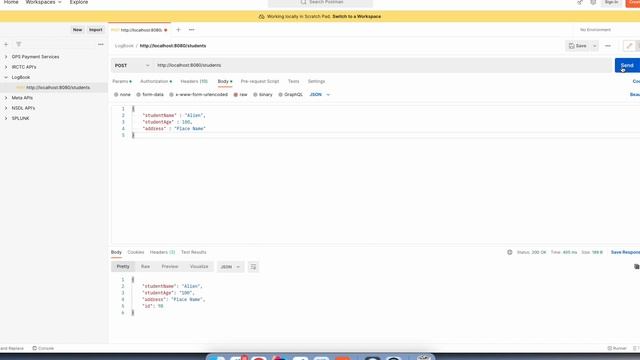Select the GraphQL body type radio
Image resolution: width=640 pixels, height=360 pixels.
(x=280, y=95)
